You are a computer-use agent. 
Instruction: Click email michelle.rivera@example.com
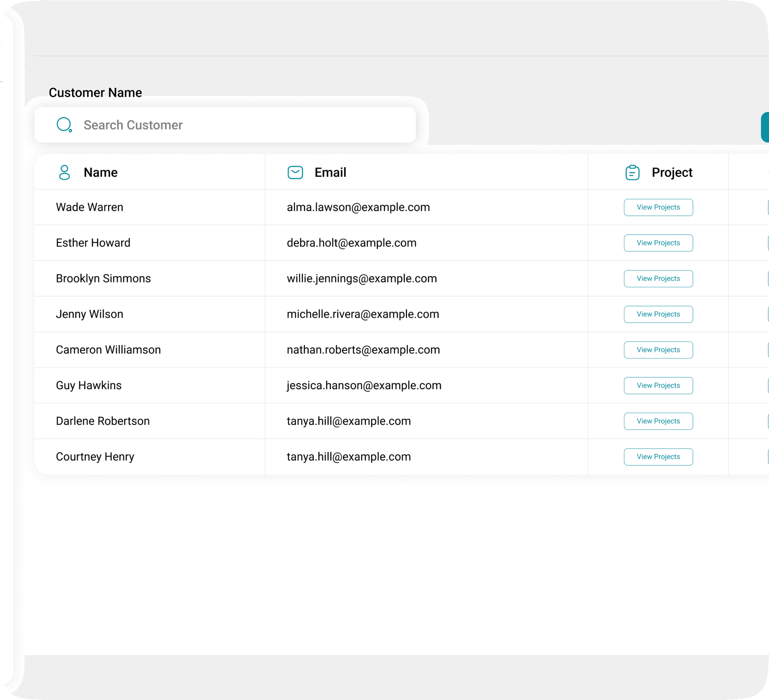[363, 314]
